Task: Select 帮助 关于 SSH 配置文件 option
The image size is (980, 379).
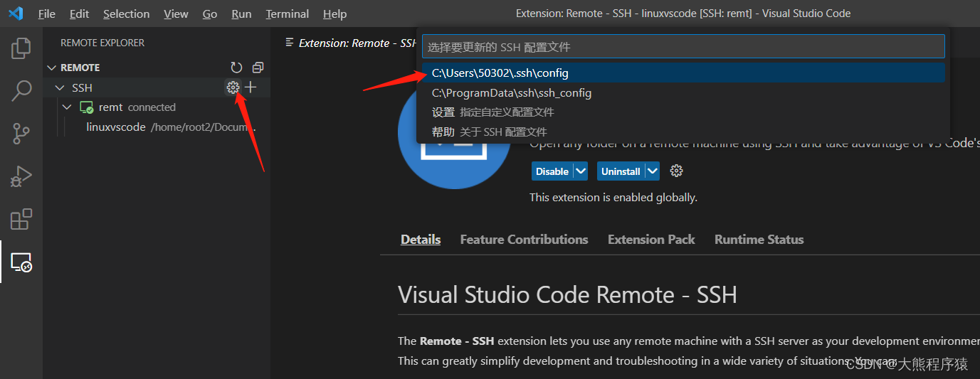Action: click(x=683, y=132)
